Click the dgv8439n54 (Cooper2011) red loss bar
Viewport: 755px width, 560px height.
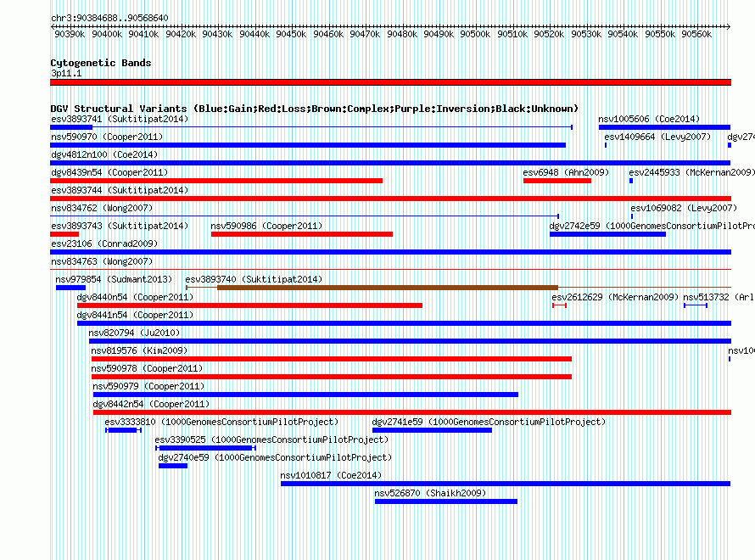point(216,181)
